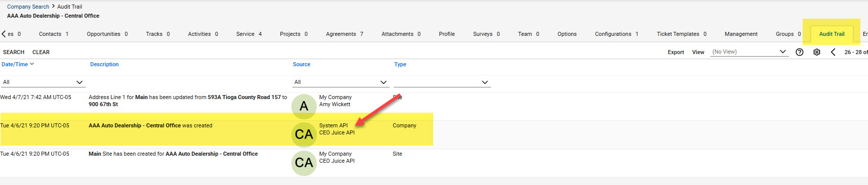
Task: Click the CLEAR button
Action: pyautogui.click(x=41, y=52)
